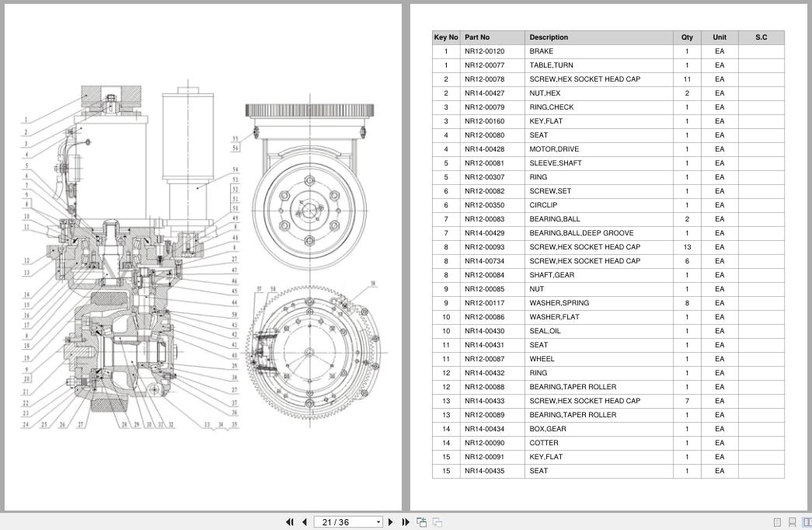Go to the previous page
Image resolution: width=812 pixels, height=530 pixels.
(x=305, y=522)
